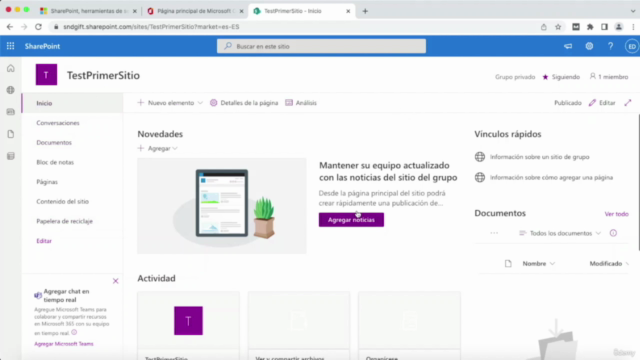Click the megaphone feedback icon in header
The image size is (640, 360).
coord(568,46)
